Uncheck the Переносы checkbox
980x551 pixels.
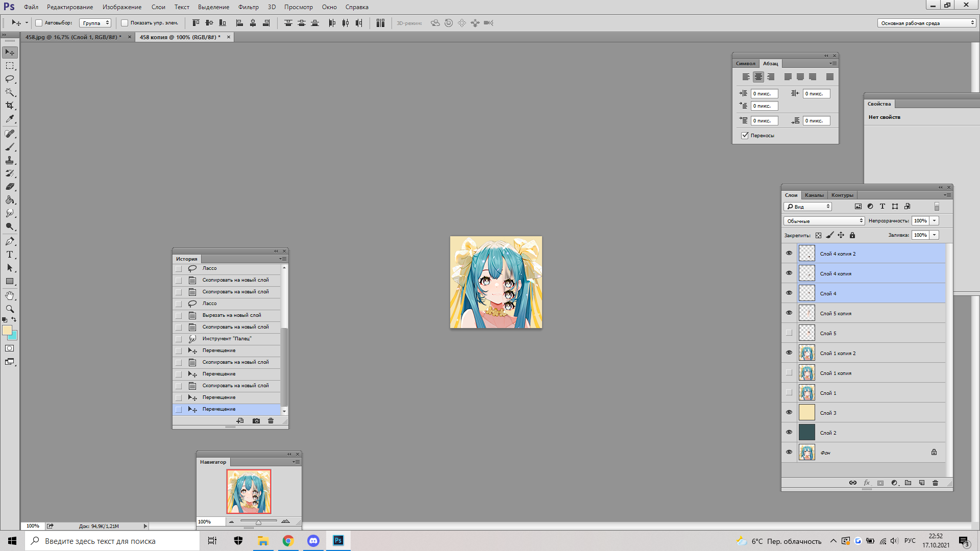pyautogui.click(x=745, y=136)
